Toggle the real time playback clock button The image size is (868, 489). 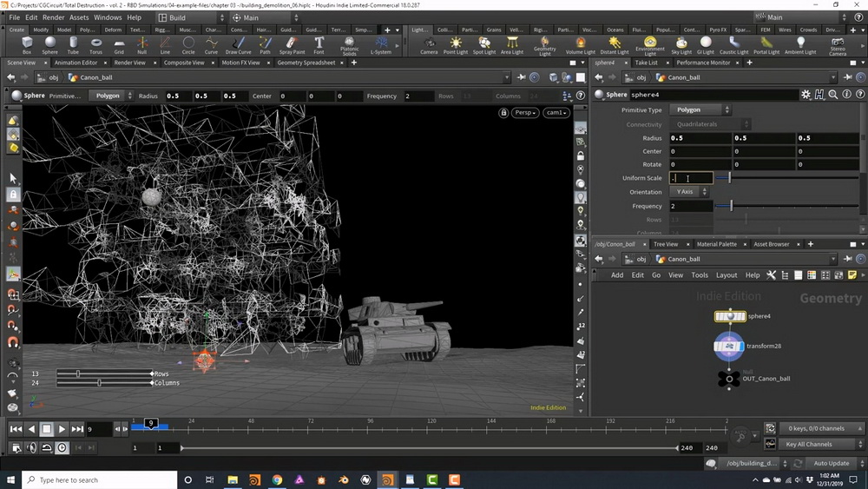coord(62,447)
